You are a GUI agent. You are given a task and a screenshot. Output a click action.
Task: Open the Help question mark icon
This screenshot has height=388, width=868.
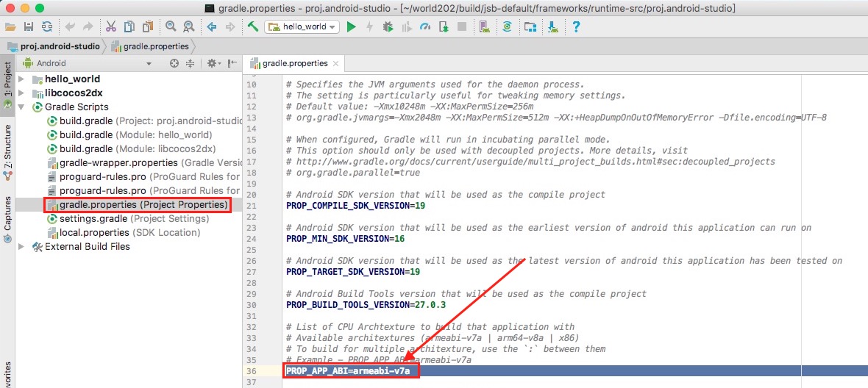pyautogui.click(x=576, y=26)
